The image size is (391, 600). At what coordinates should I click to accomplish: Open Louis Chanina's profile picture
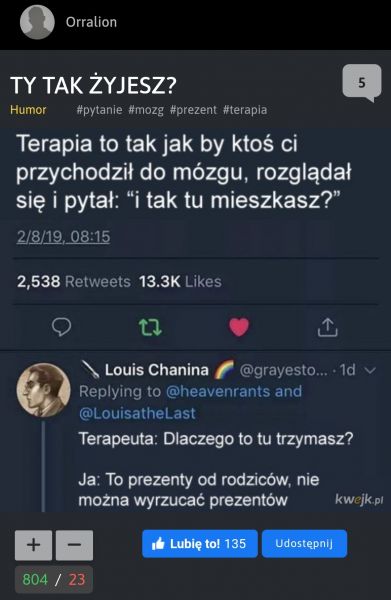(x=44, y=390)
